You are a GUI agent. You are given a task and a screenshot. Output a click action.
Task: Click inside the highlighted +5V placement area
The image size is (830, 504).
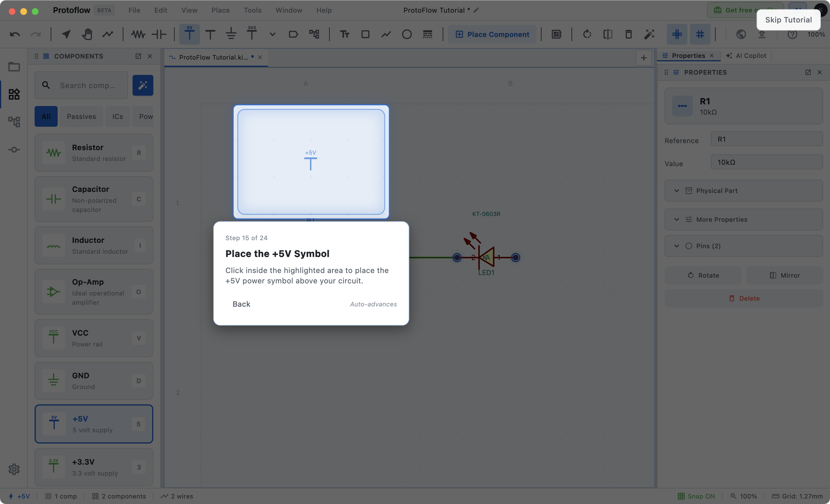(311, 162)
